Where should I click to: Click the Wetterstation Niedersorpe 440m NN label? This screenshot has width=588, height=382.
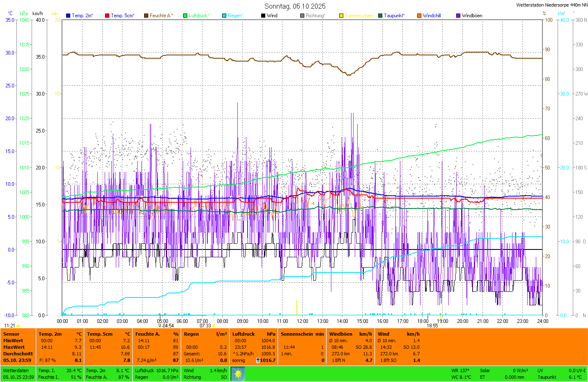click(551, 5)
